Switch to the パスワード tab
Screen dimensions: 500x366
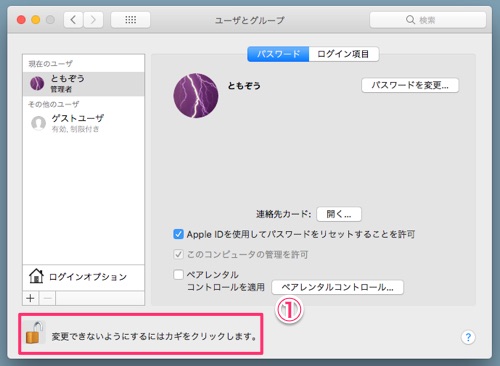point(278,54)
